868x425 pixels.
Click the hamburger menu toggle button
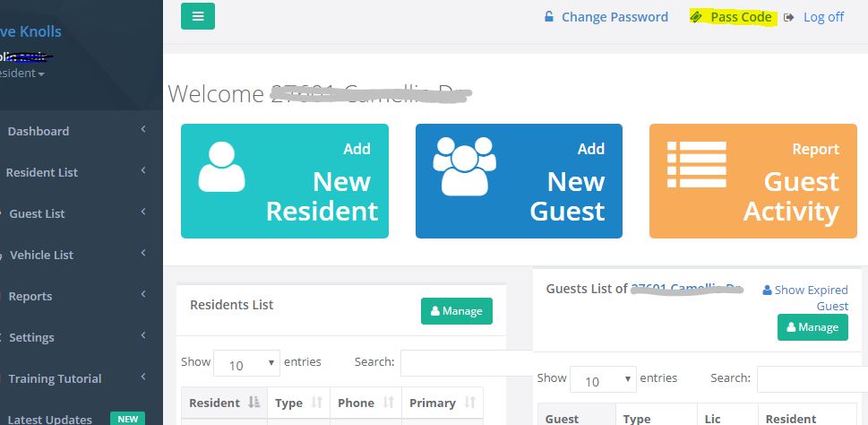(198, 16)
